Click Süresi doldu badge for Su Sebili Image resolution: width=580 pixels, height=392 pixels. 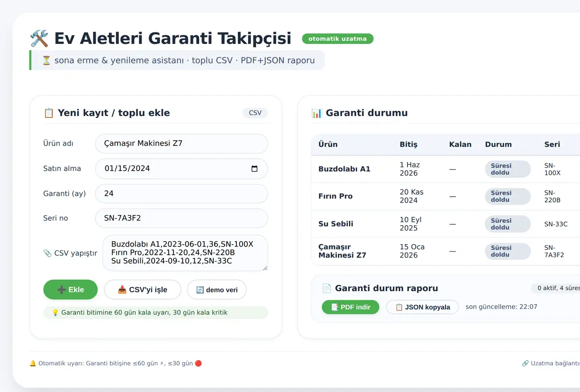point(507,224)
